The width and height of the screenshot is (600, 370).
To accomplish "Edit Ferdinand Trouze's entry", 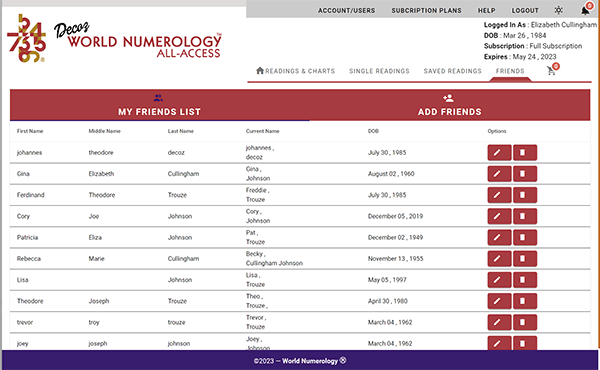I will pyautogui.click(x=499, y=195).
